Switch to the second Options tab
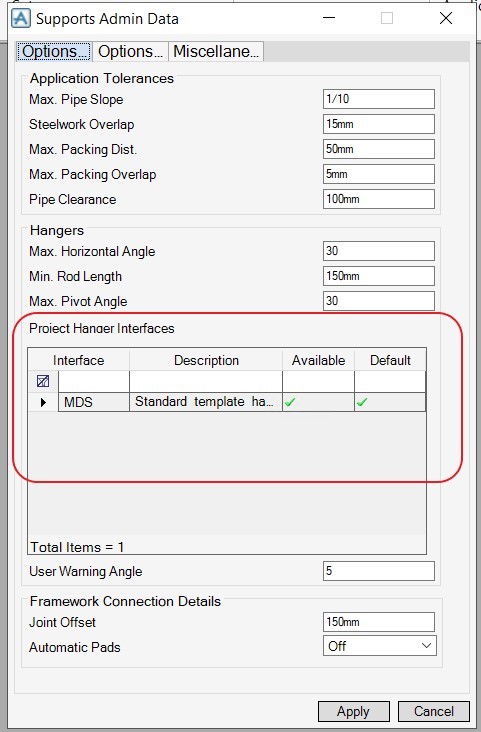Image resolution: width=481 pixels, height=732 pixels. 130,51
